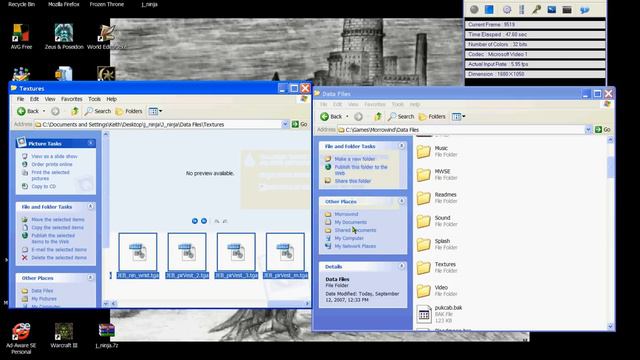Toggle Folders pane in the Textures window
Screen dimensions: 640x360
(x=129, y=111)
